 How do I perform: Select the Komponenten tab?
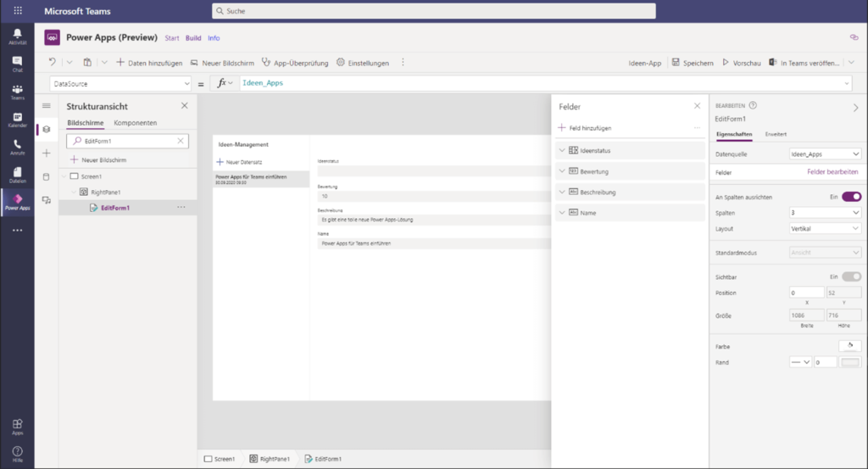tap(135, 123)
